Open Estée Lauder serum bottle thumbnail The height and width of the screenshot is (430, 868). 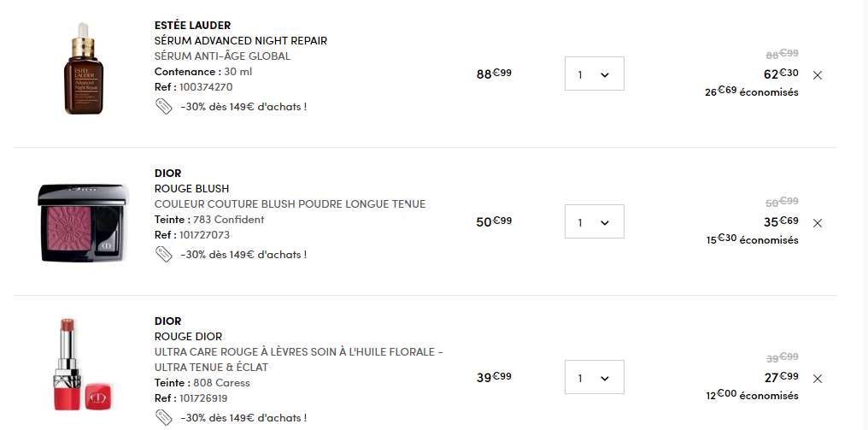(x=83, y=68)
